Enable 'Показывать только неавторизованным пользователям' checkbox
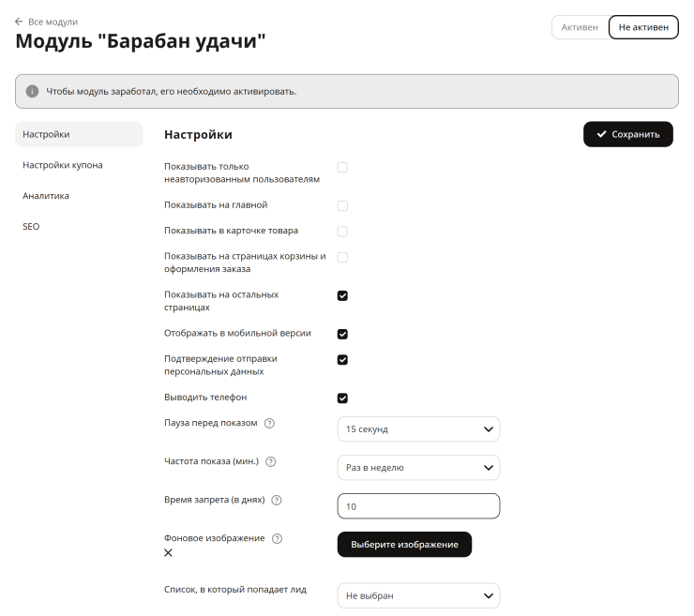This screenshot has width=694, height=616. 342,167
